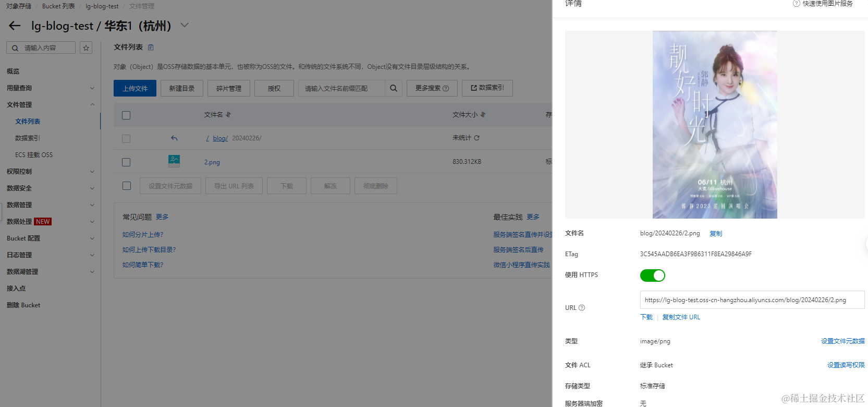The height and width of the screenshot is (407, 868).
Task: Click the 2.png image file icon
Action: pyautogui.click(x=174, y=161)
